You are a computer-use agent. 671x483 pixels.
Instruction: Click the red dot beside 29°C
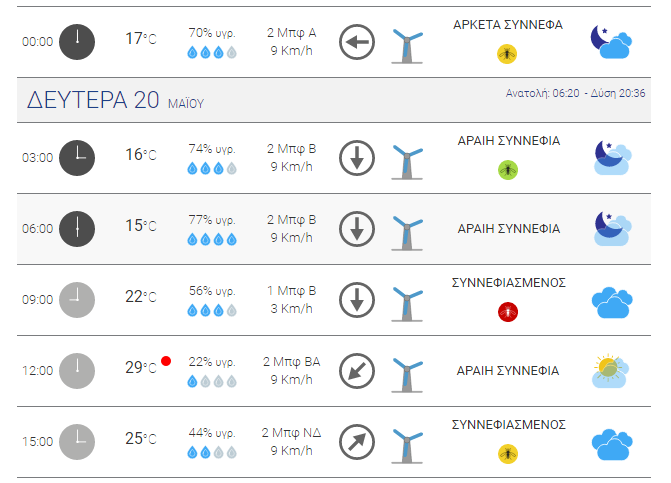coord(166,361)
